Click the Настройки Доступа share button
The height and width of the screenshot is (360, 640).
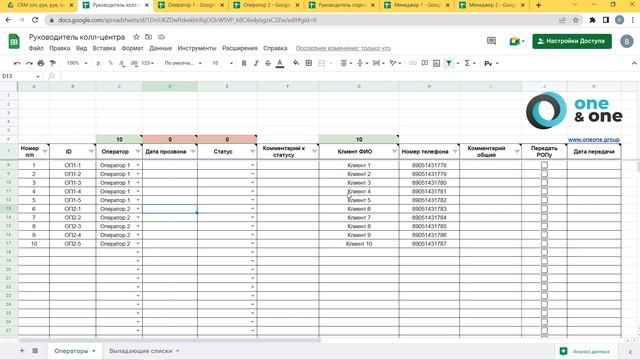(x=572, y=41)
